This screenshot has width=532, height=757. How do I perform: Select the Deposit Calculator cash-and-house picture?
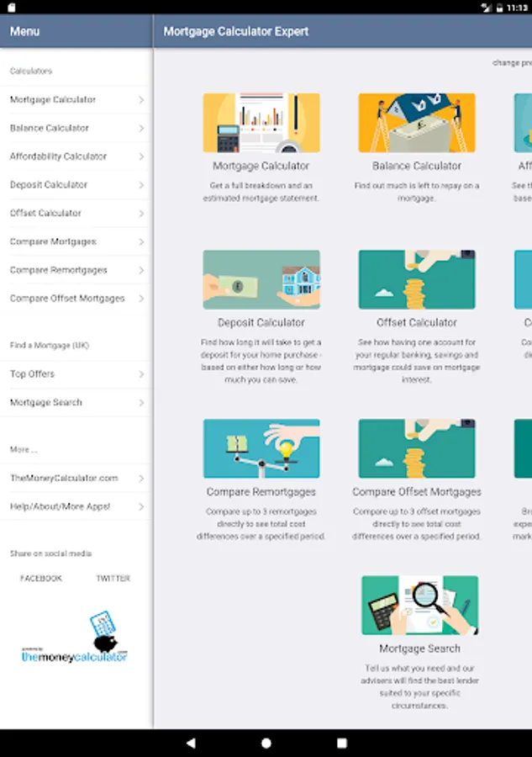coord(261,279)
